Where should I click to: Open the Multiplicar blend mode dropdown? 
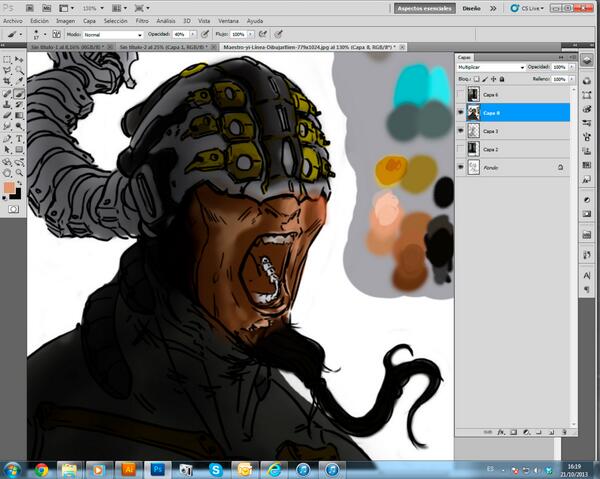point(491,67)
